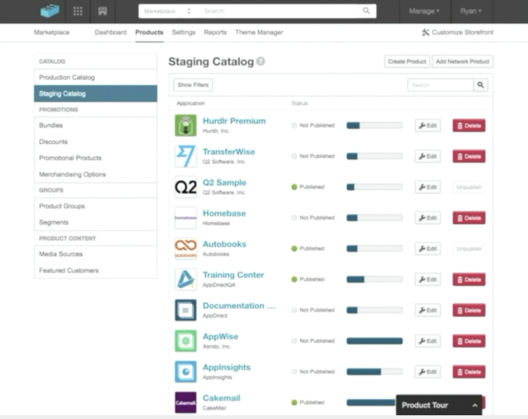Screen dimensions: 528x419
Task: Delete the Hurdlr Premium product
Action: [x=469, y=126]
